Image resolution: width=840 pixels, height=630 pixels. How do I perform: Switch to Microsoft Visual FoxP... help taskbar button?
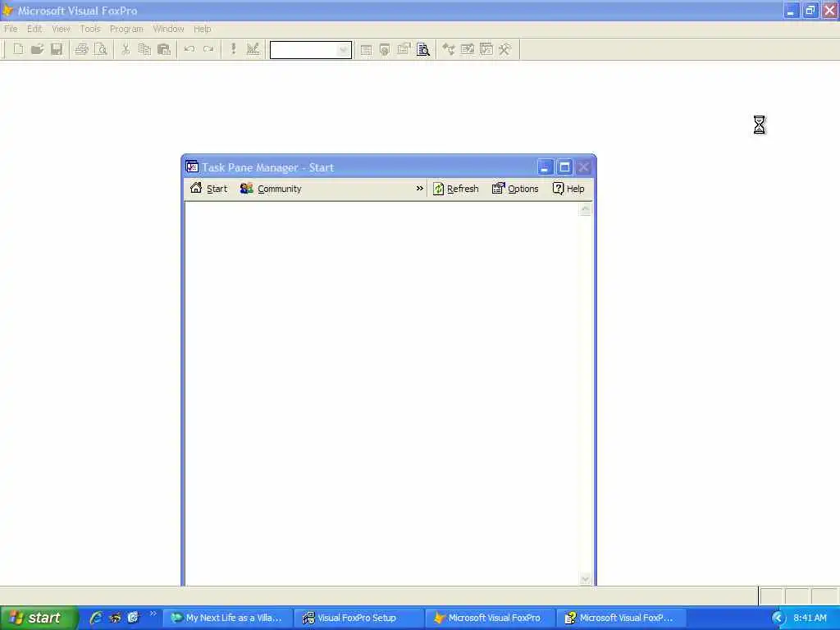(x=622, y=618)
